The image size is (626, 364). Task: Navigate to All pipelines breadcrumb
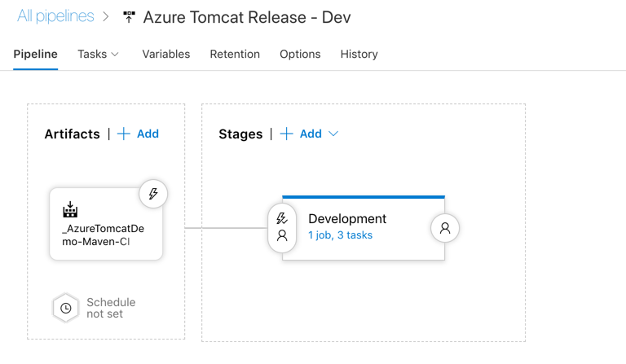click(x=55, y=16)
